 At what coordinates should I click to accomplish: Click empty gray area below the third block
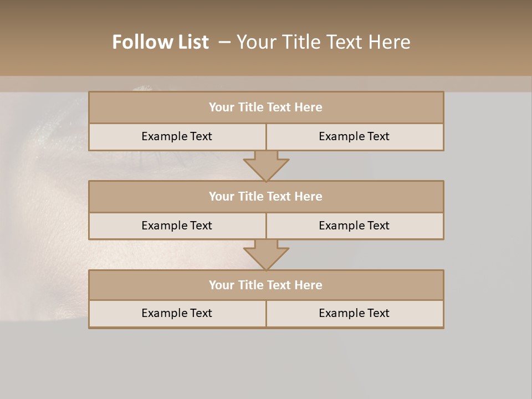pos(266,363)
